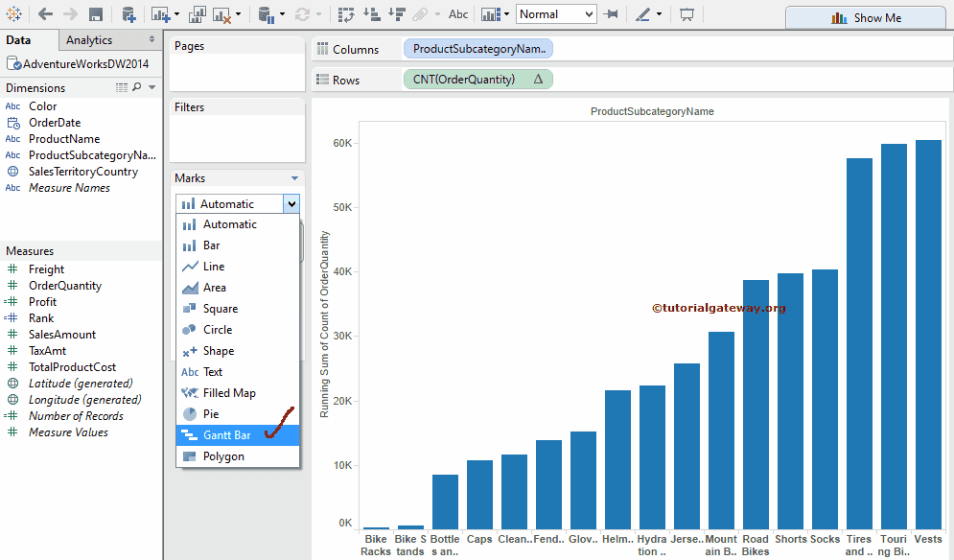Click the Add new data source icon
The height and width of the screenshot is (560, 954).
click(x=128, y=14)
